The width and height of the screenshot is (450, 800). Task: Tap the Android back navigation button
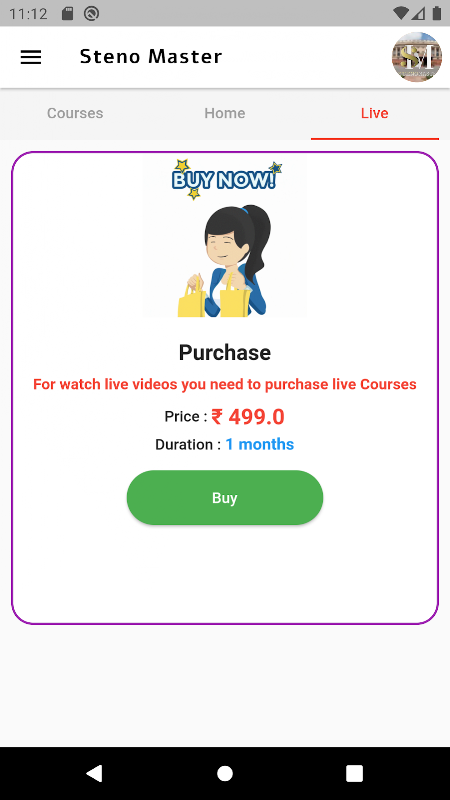[x=94, y=773]
